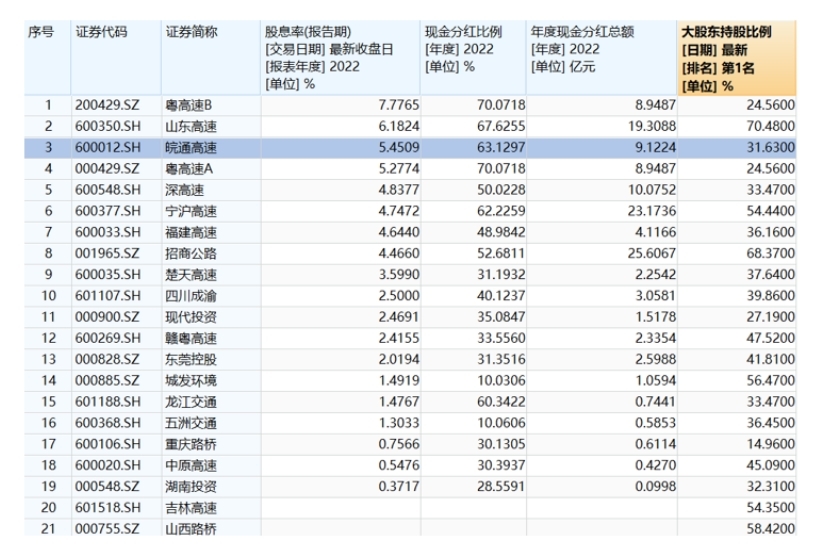
Task: Click stock code 001965.SZ
Action: 108,253
